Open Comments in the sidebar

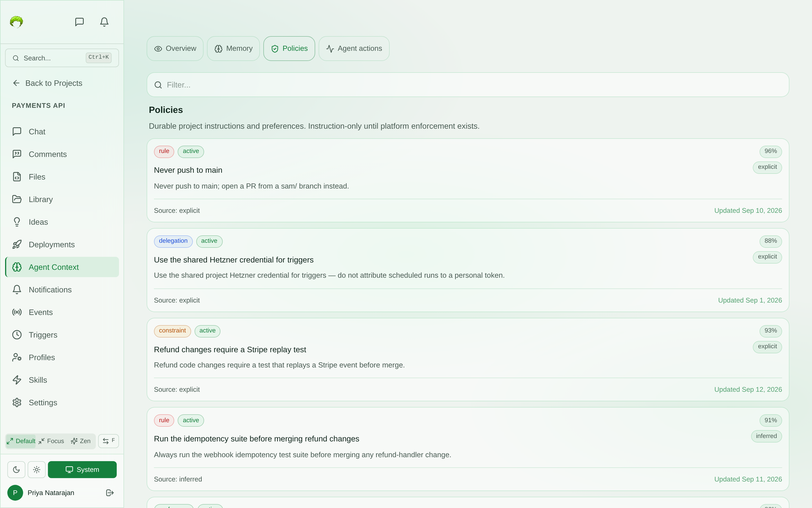[62, 154]
